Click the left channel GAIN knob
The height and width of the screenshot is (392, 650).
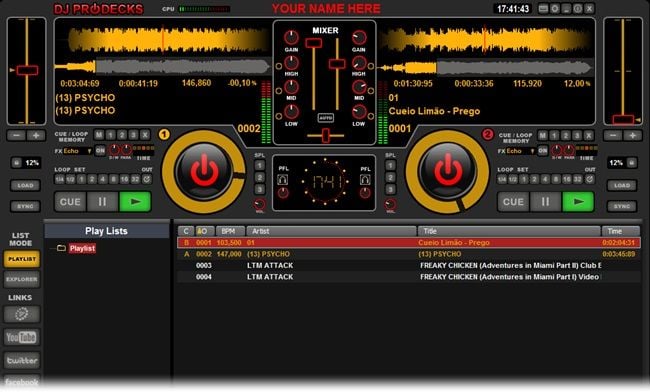[291, 38]
